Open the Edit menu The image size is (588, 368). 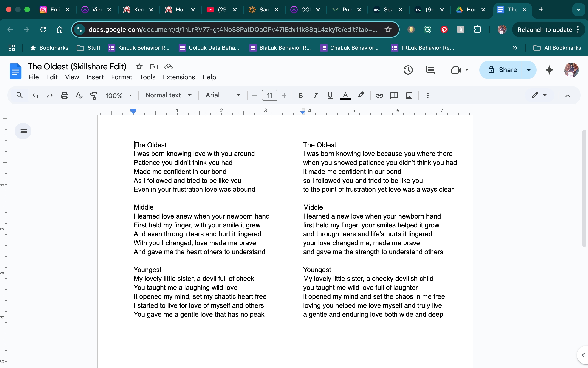(x=52, y=77)
